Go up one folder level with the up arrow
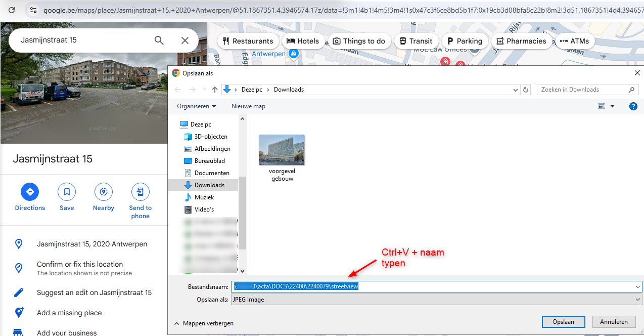This screenshot has height=336, width=644. point(215,90)
